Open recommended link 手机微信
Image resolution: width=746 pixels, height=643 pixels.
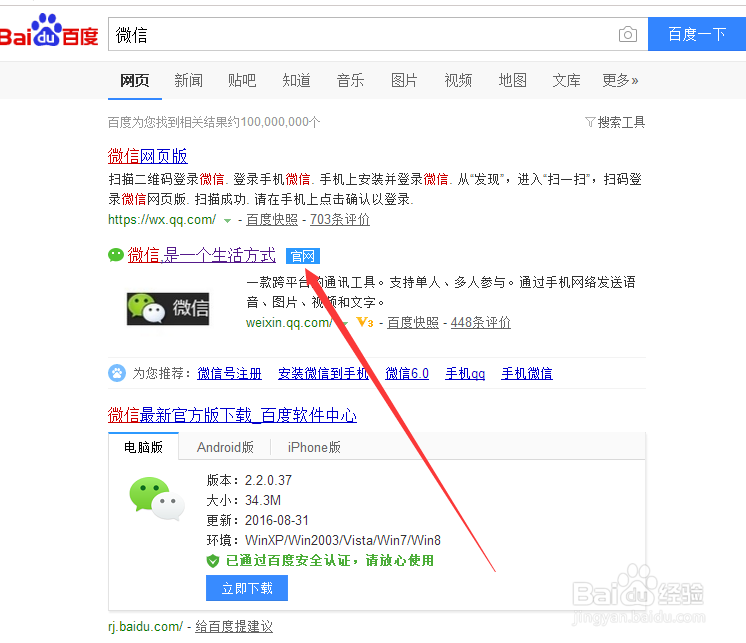tap(527, 373)
